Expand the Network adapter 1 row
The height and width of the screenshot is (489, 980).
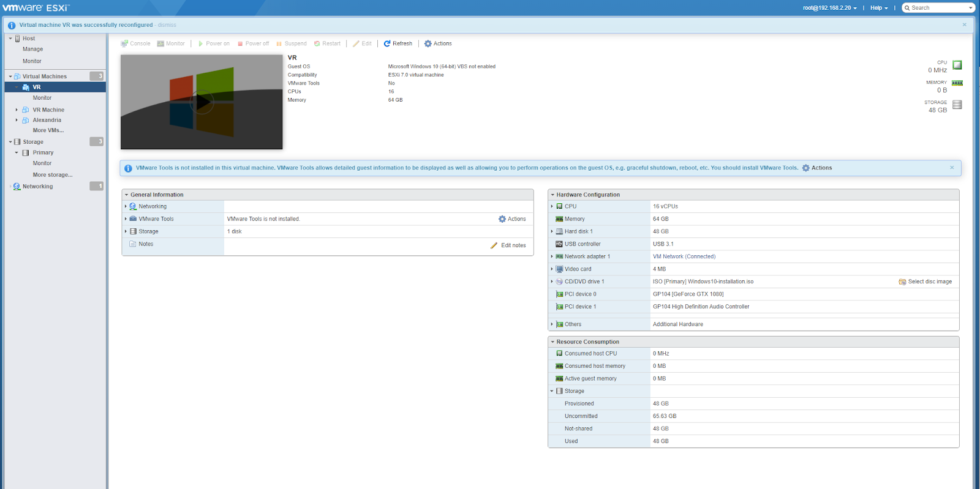coord(552,256)
